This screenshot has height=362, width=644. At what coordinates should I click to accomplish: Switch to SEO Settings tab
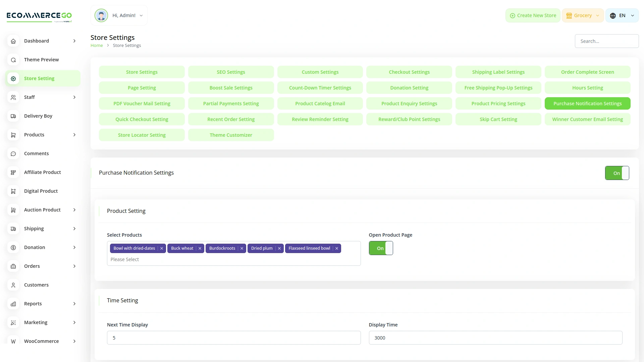click(231, 72)
